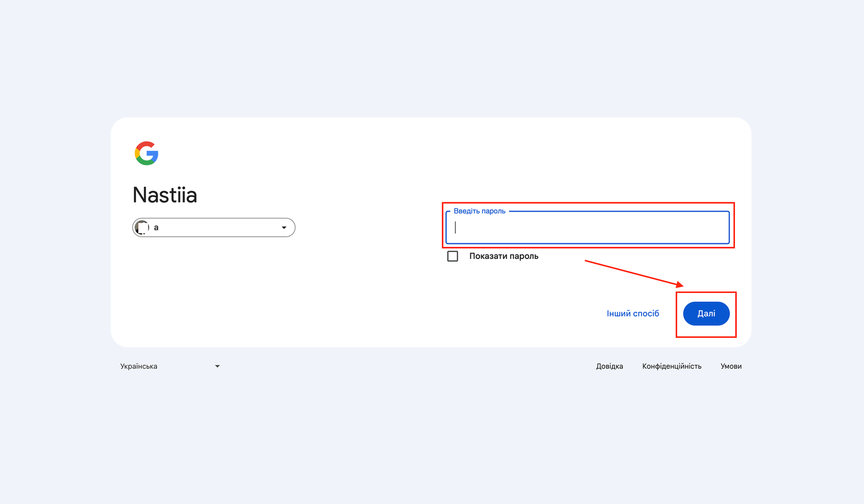This screenshot has height=504, width=864.
Task: Open the Довідка footer link
Action: pos(610,366)
